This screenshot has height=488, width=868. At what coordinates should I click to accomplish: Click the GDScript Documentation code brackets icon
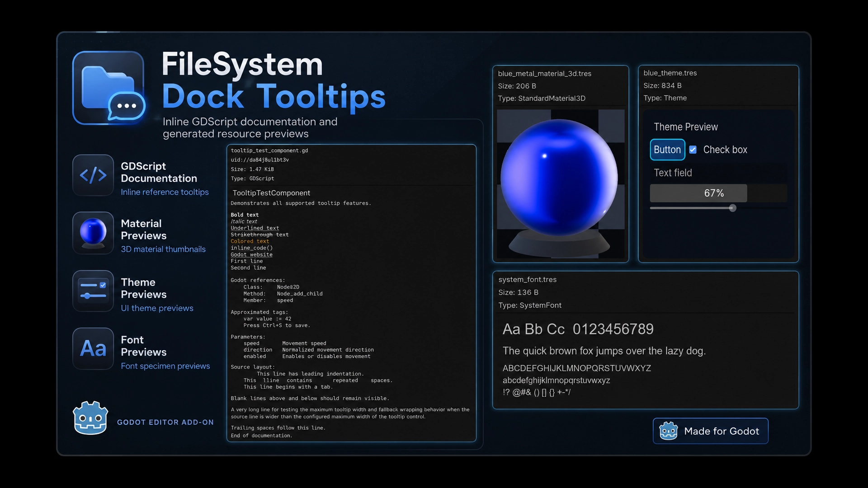point(93,175)
